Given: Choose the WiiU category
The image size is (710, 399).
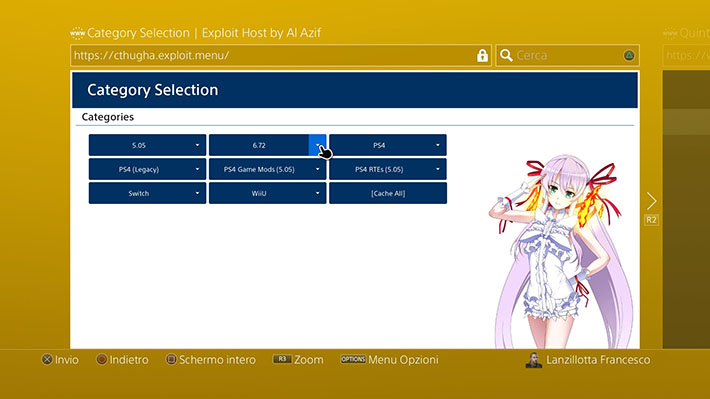Looking at the screenshot, I should click(x=259, y=193).
